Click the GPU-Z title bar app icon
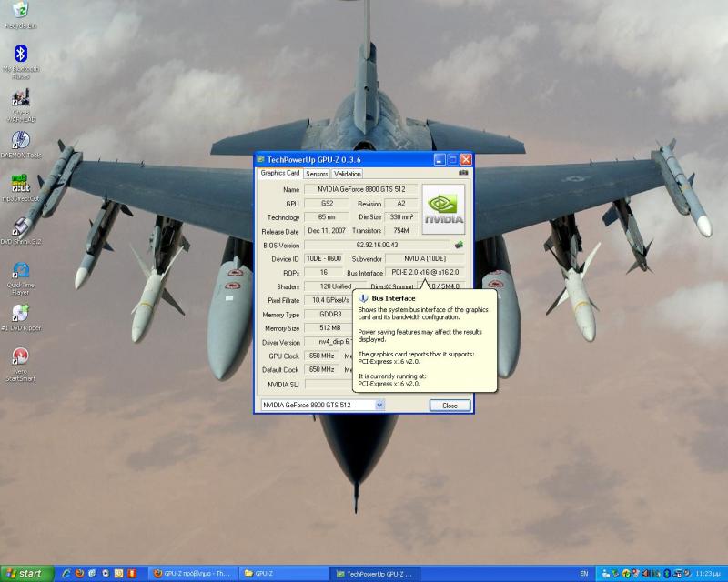This screenshot has width=728, height=582. [260, 160]
